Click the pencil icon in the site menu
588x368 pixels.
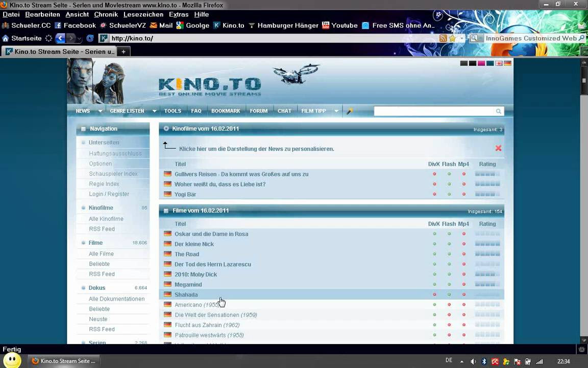point(350,111)
